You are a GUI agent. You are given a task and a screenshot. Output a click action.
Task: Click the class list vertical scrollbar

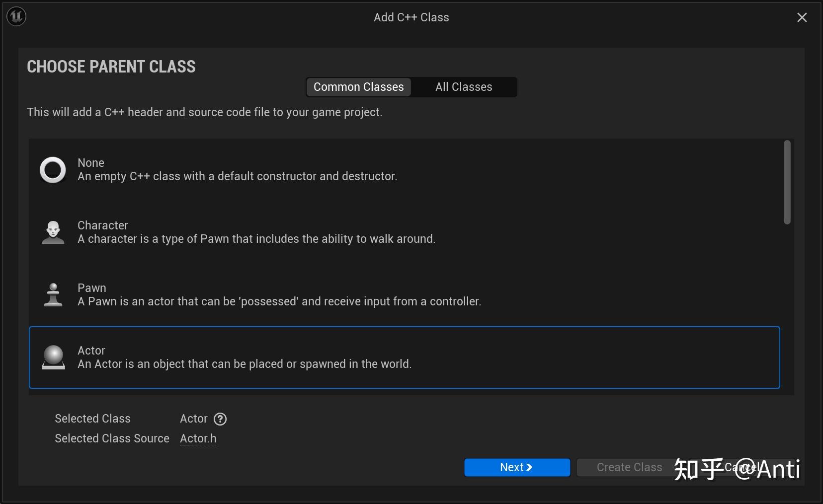click(787, 182)
